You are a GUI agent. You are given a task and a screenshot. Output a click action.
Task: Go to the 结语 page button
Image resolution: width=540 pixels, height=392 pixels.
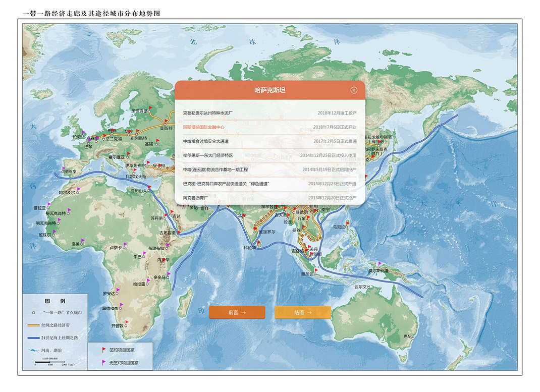(x=302, y=312)
